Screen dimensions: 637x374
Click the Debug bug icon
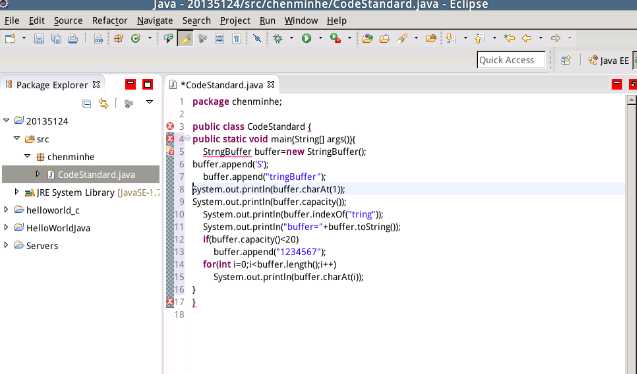278,39
